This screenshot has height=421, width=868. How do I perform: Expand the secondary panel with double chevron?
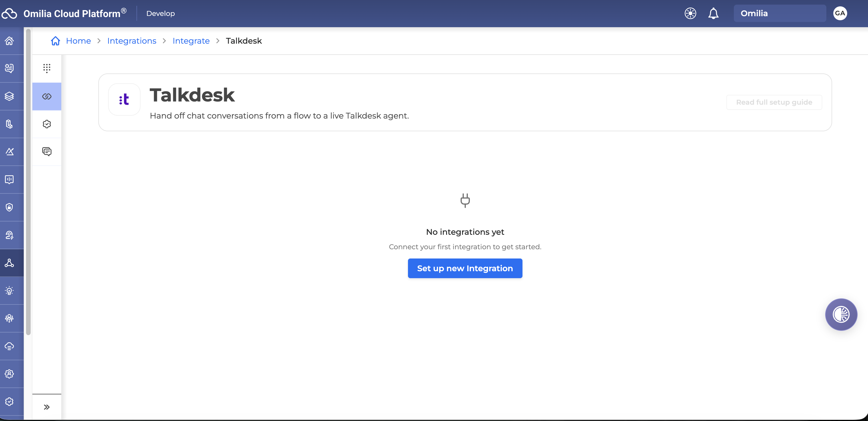tap(47, 407)
